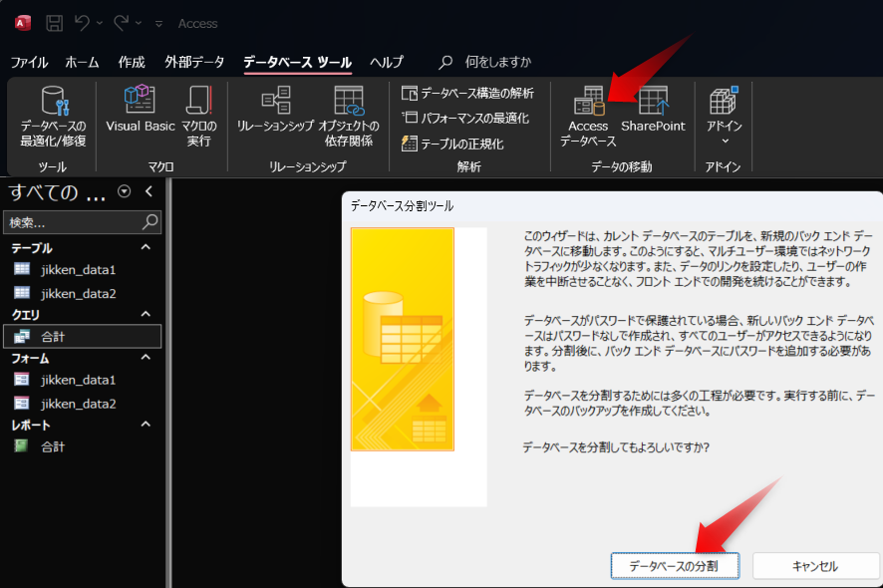Collapse the レポート group
Viewport: 883px width, 588px height.
tap(146, 425)
